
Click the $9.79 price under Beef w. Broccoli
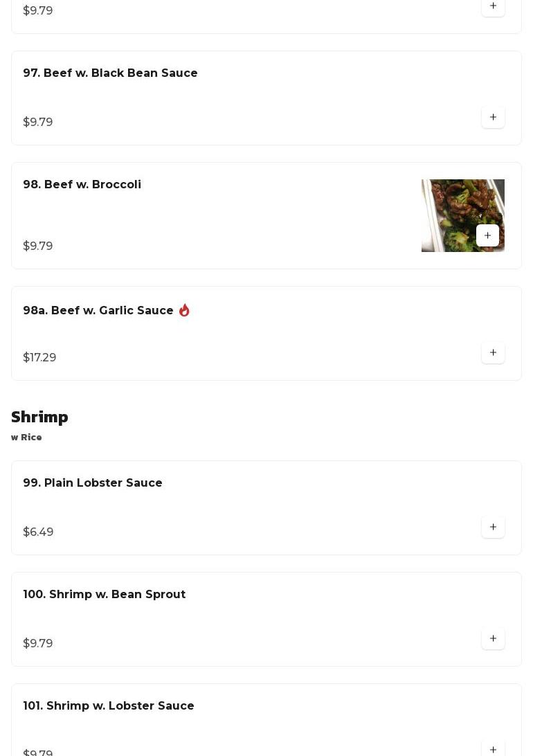(38, 246)
